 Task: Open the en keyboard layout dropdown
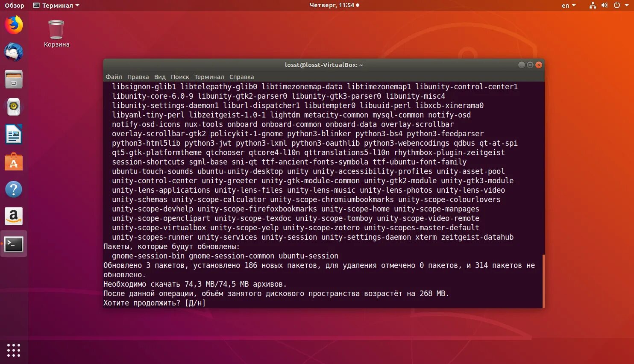569,6
